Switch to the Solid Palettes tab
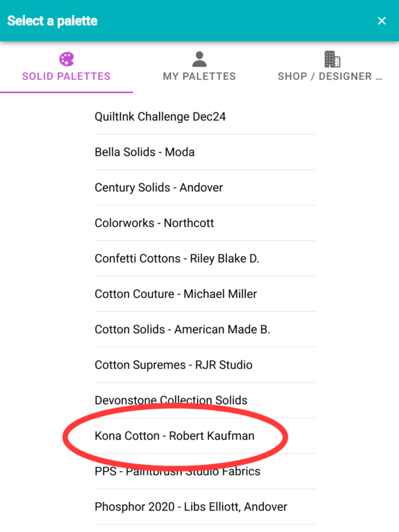The image size is (399, 532). click(x=66, y=76)
